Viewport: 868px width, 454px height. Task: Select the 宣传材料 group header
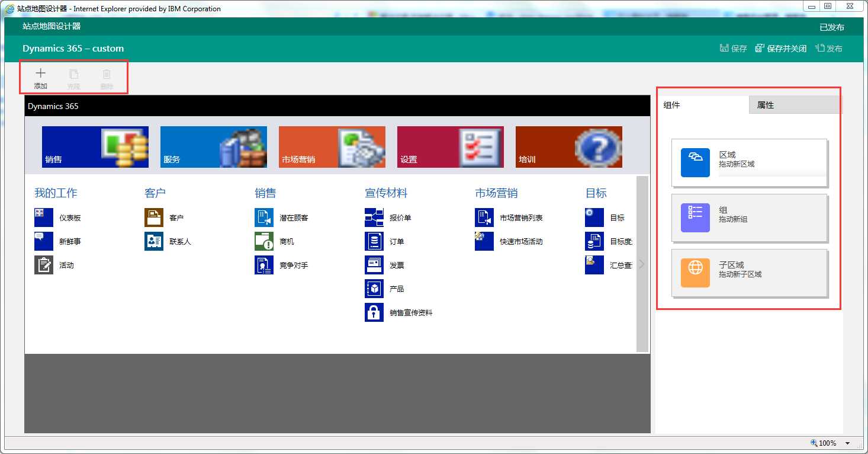coord(386,193)
